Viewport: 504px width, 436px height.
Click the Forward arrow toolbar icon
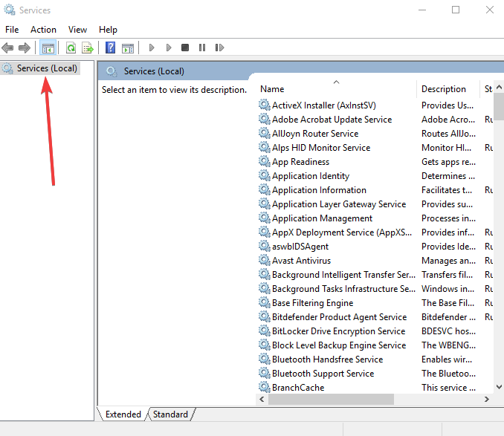tap(25, 48)
